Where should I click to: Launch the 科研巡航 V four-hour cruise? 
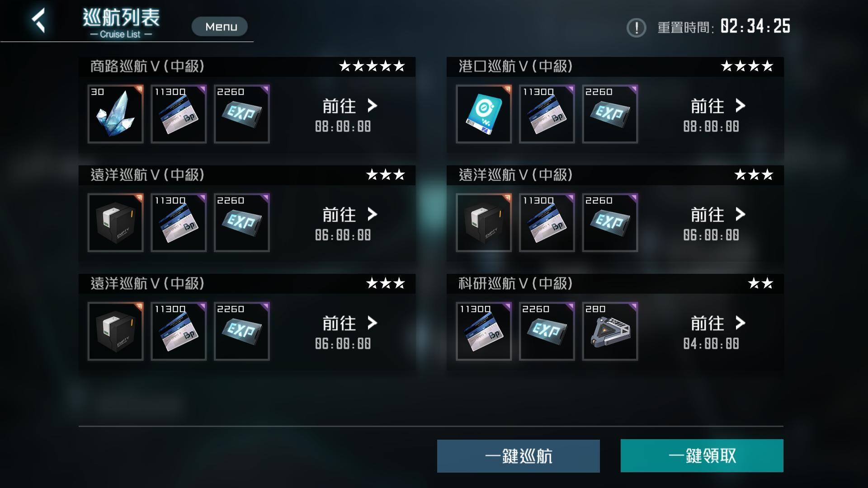(x=718, y=324)
